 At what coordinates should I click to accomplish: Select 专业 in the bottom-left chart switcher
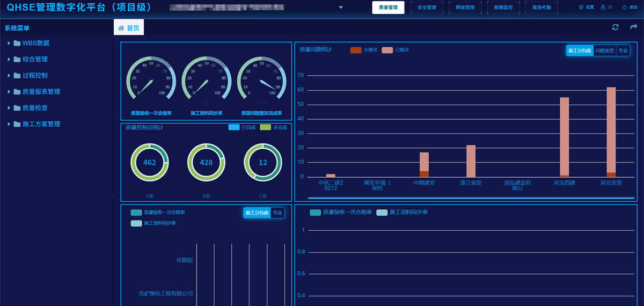point(277,213)
